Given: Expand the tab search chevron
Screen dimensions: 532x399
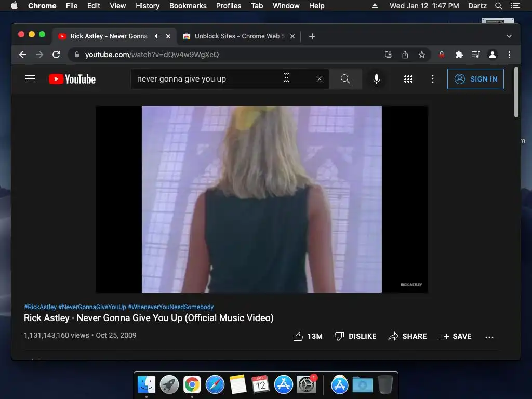Looking at the screenshot, I should [x=509, y=36].
